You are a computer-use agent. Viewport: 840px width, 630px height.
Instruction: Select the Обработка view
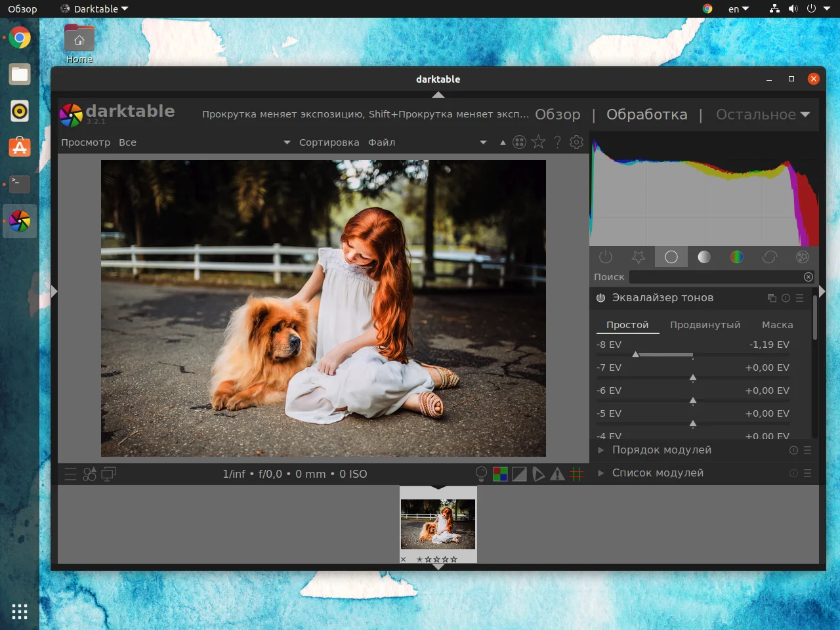(646, 115)
